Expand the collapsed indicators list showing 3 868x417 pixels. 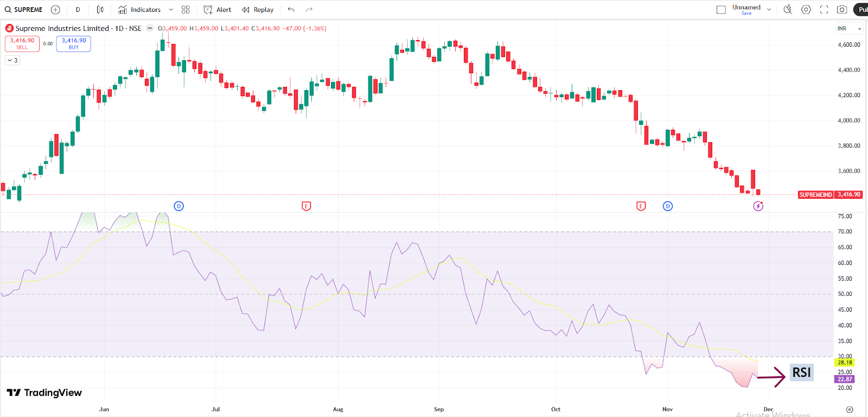point(12,60)
